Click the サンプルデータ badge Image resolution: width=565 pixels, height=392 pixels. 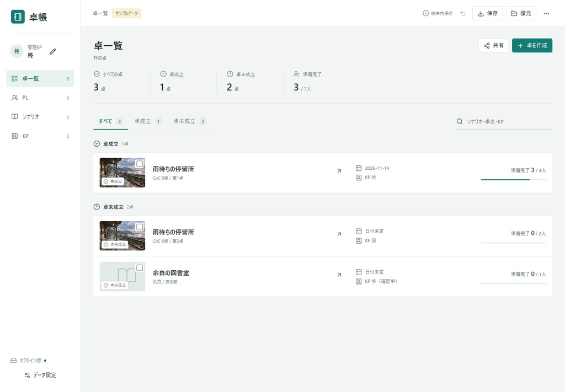pos(126,13)
